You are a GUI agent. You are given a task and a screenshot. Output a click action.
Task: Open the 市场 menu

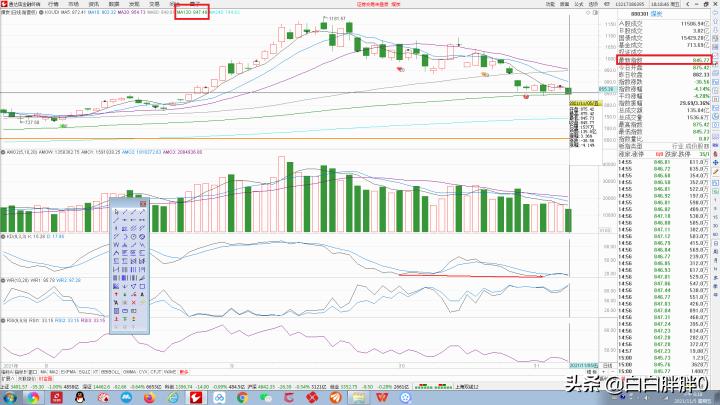[73, 4]
